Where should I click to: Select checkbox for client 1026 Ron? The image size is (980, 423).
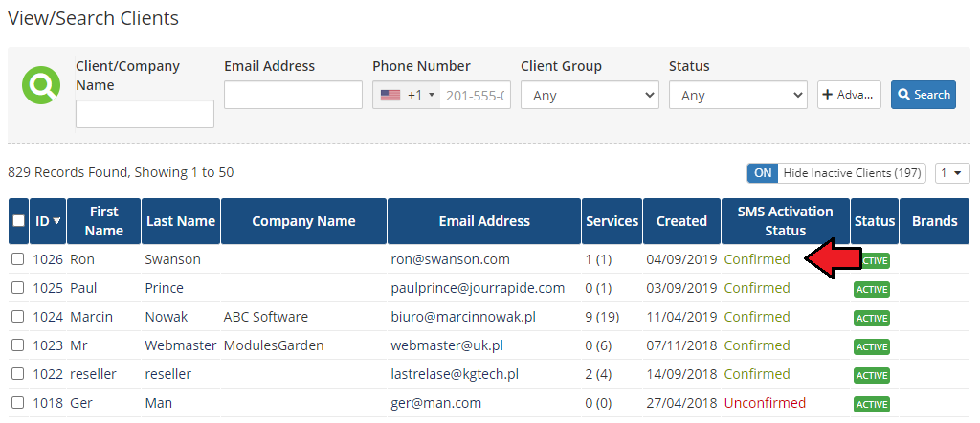coord(18,259)
